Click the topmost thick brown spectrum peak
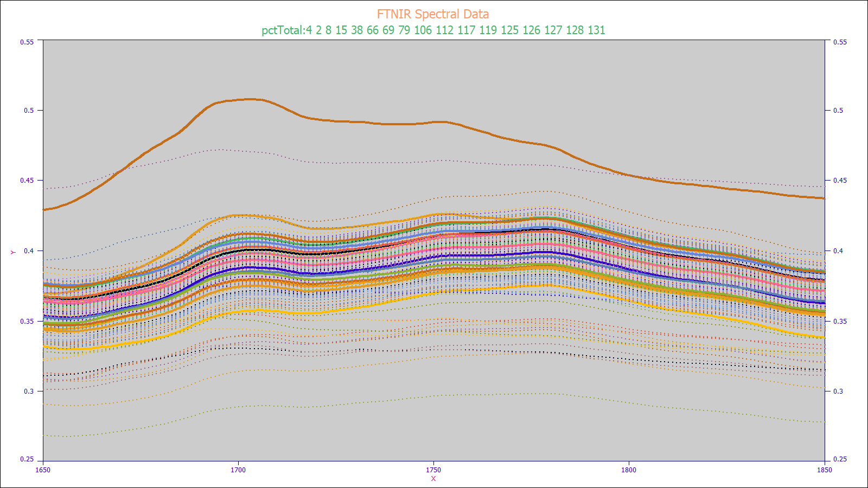Image resolution: width=868 pixels, height=488 pixels. tap(250, 99)
